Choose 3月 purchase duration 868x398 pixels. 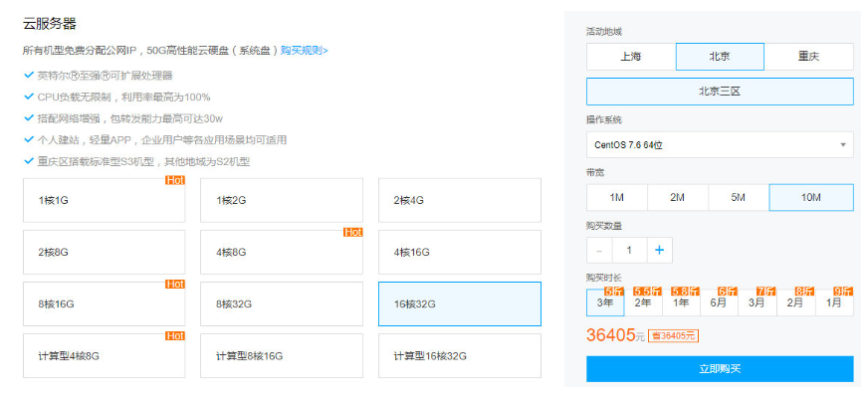[x=758, y=302]
